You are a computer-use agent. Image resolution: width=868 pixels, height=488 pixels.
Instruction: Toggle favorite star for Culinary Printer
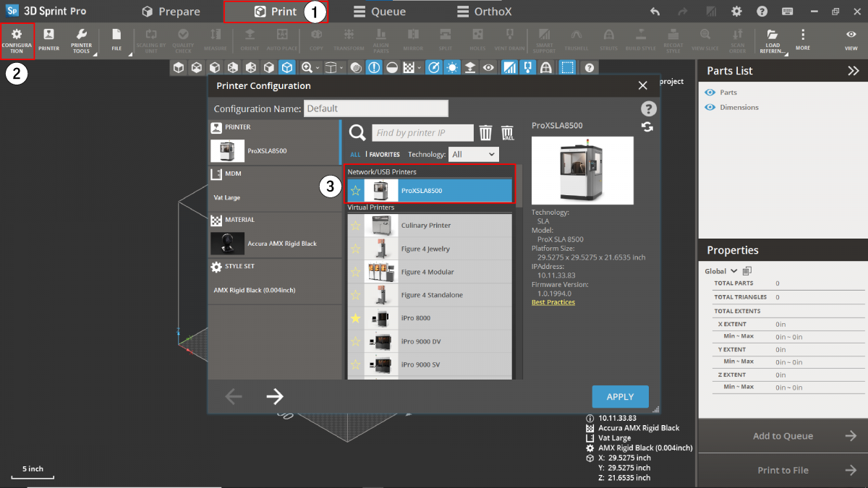tap(355, 226)
